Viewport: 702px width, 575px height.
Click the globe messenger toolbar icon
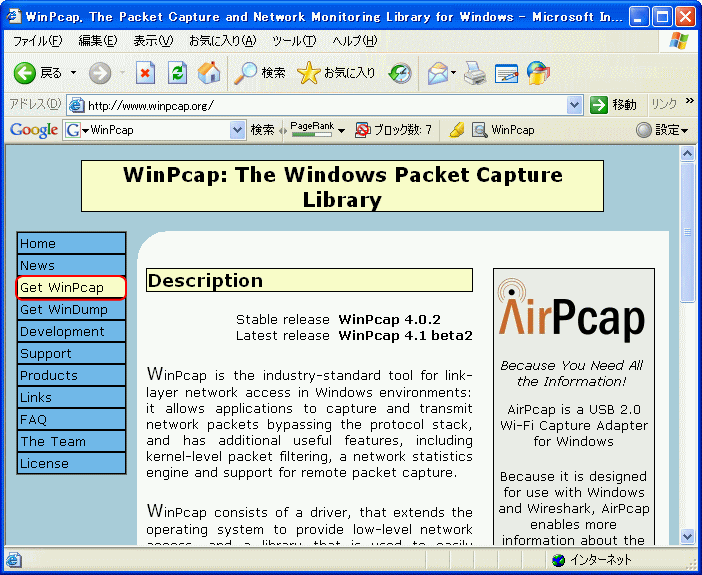[538, 73]
